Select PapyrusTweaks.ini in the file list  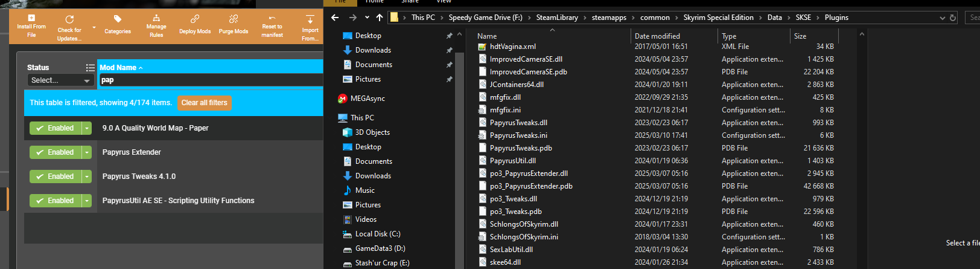[x=518, y=135]
